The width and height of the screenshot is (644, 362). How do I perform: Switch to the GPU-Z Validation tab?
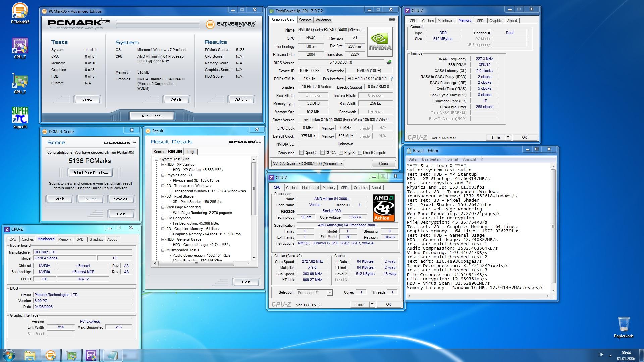pyautogui.click(x=323, y=20)
